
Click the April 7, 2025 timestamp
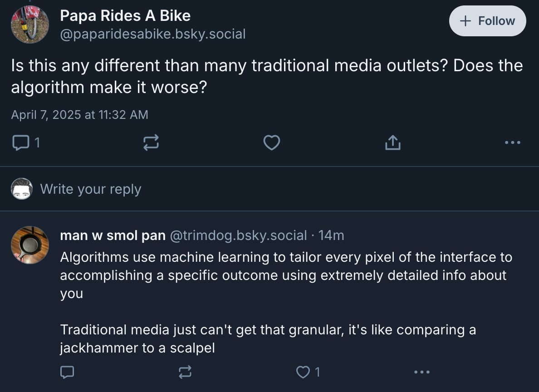tap(79, 115)
